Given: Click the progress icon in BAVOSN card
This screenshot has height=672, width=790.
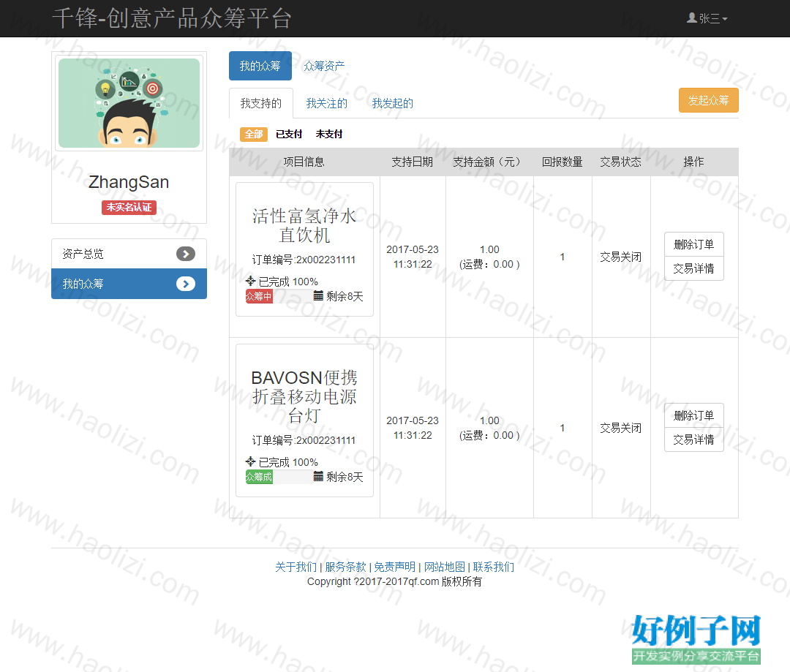Looking at the screenshot, I should coord(250,461).
